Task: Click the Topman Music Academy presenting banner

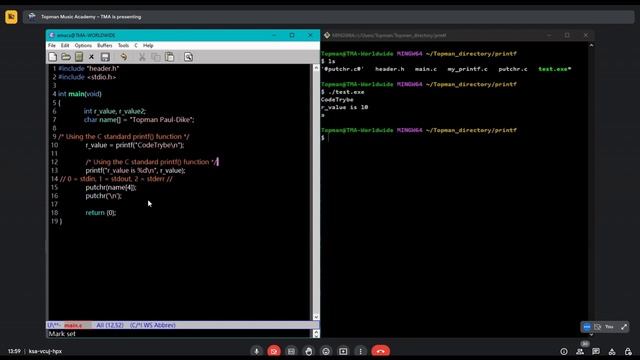Action: pyautogui.click(x=329, y=17)
